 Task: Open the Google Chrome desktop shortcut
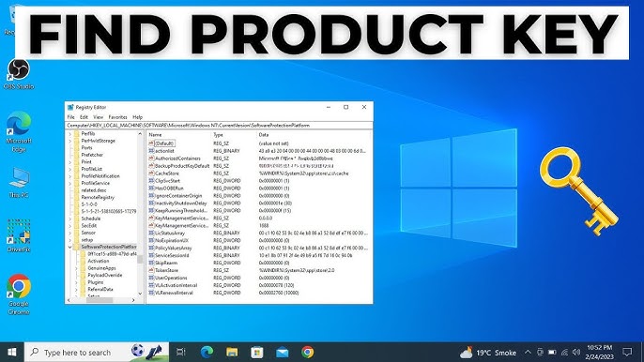pyautogui.click(x=19, y=294)
